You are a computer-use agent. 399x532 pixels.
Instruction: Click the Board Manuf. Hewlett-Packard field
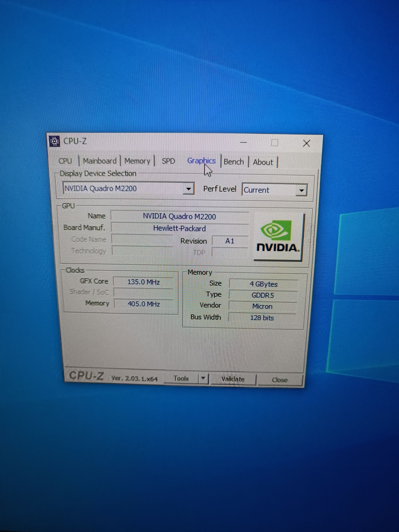coord(180,228)
